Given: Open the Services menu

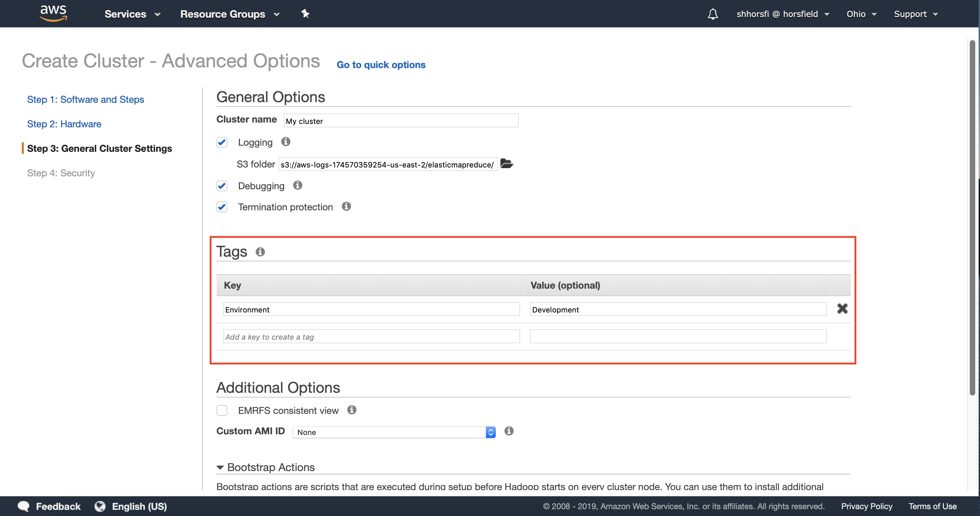Looking at the screenshot, I should coord(132,14).
